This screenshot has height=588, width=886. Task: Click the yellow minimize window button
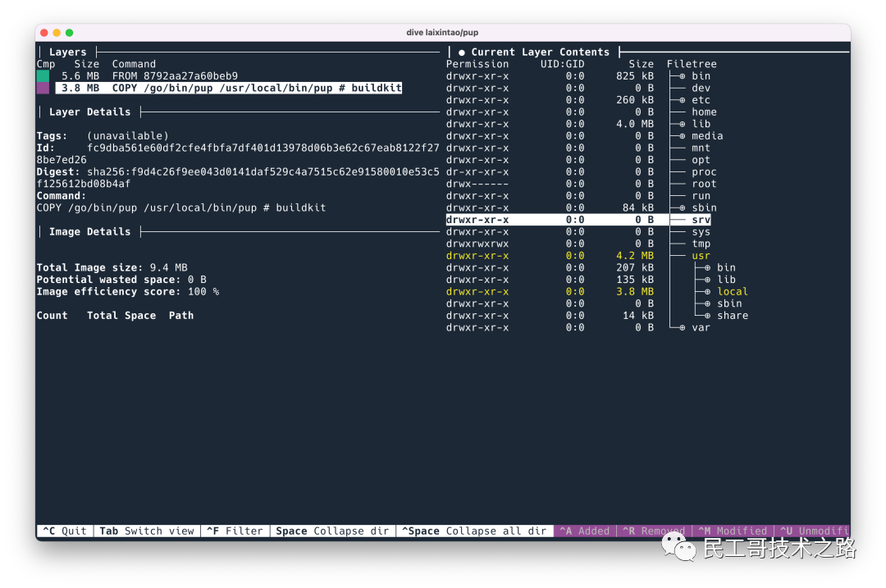click(57, 33)
